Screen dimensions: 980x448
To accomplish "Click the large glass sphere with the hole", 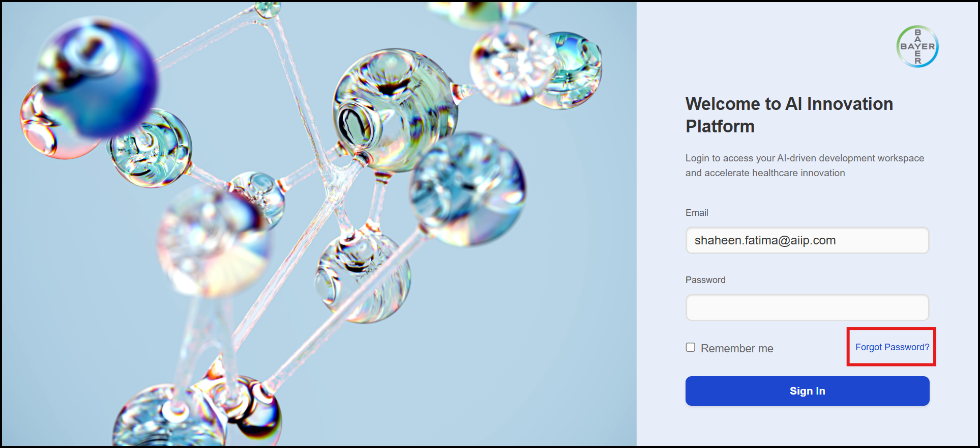I will 394,109.
